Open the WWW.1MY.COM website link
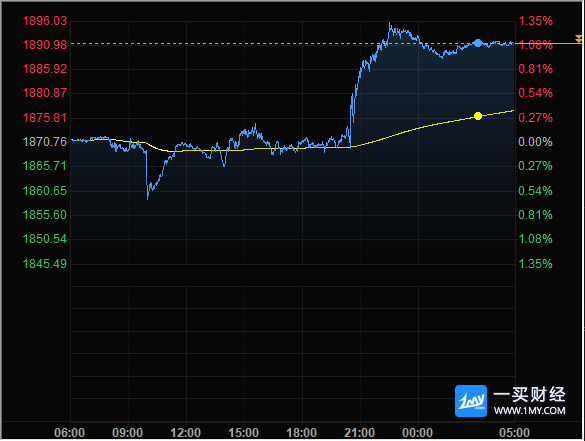This screenshot has width=585, height=441. (529, 411)
